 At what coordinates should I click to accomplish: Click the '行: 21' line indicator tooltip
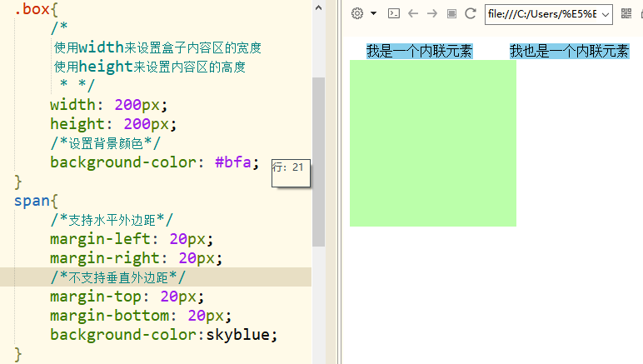coord(291,173)
